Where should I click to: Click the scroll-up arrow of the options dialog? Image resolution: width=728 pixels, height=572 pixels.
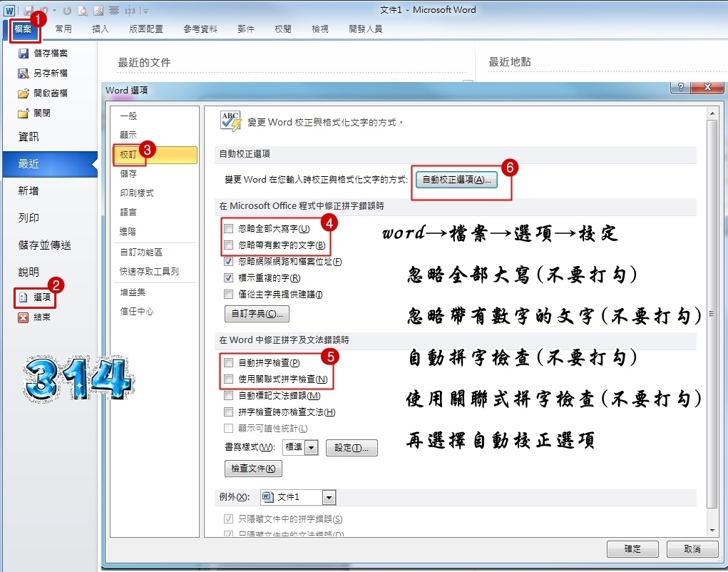[x=712, y=113]
